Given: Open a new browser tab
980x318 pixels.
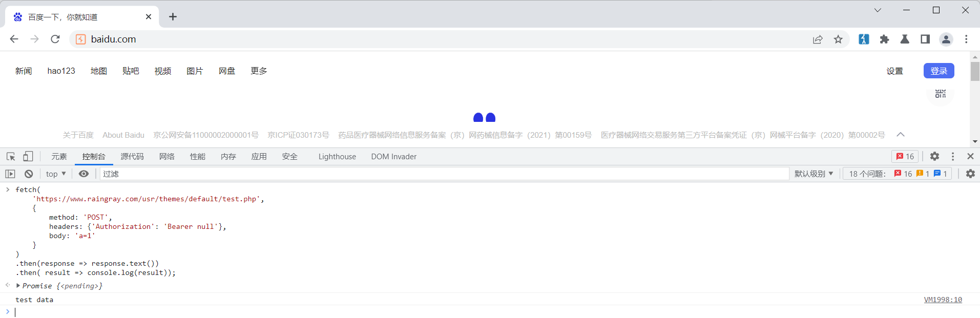Looking at the screenshot, I should [x=173, y=17].
